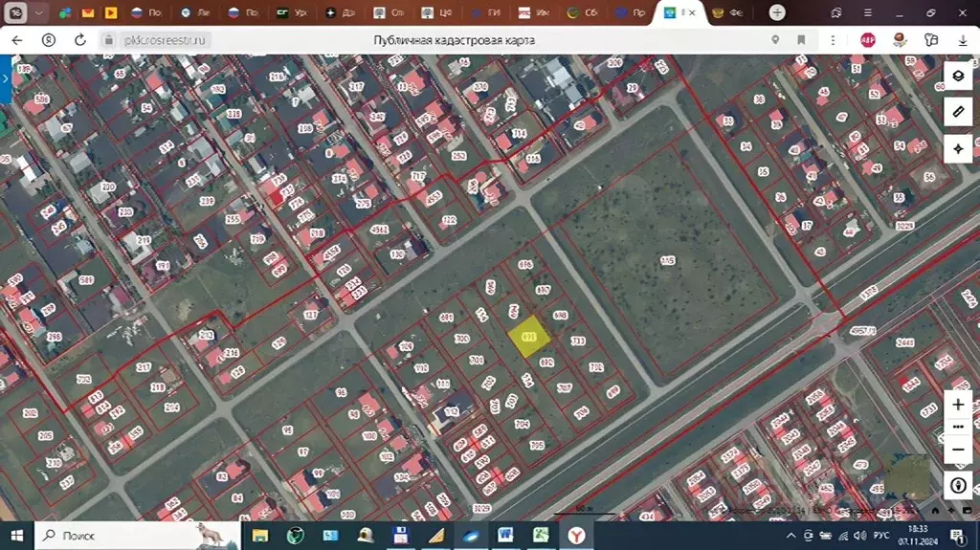Zoom out the map with minus button
The height and width of the screenshot is (550, 980).
(957, 450)
